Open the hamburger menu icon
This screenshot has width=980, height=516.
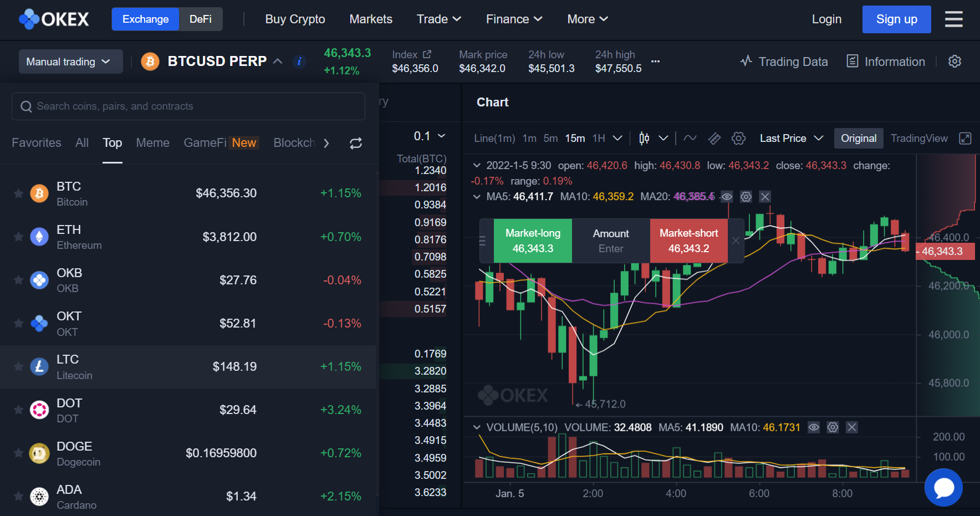point(953,19)
